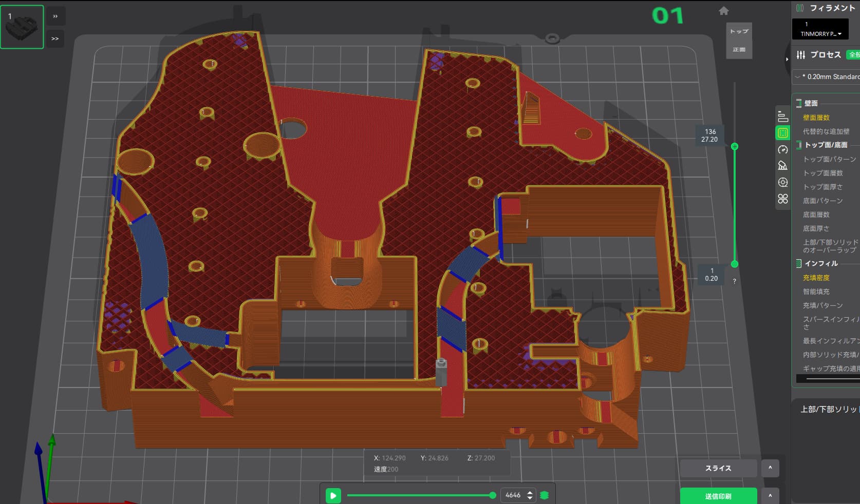This screenshot has height=504, width=860.
Task: Switch view to トップ on view cube
Action: click(x=739, y=31)
